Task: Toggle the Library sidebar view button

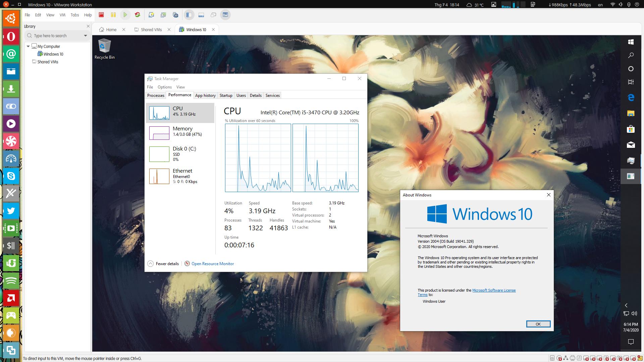Action: coord(189,15)
